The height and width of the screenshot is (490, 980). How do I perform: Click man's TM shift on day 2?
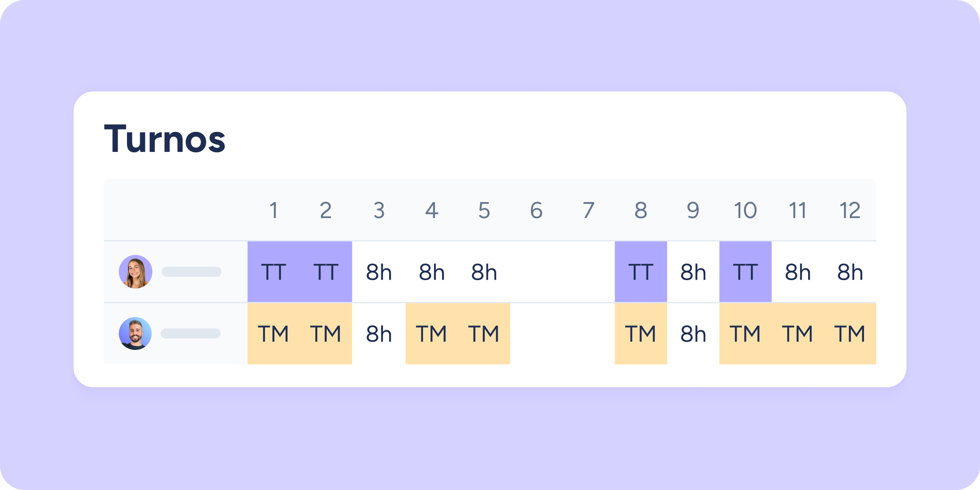pos(326,334)
